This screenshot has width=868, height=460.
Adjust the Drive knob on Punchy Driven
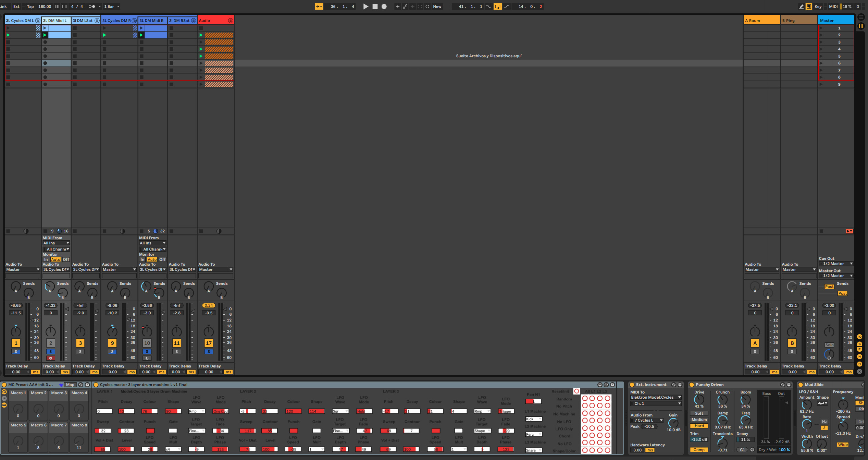699,399
